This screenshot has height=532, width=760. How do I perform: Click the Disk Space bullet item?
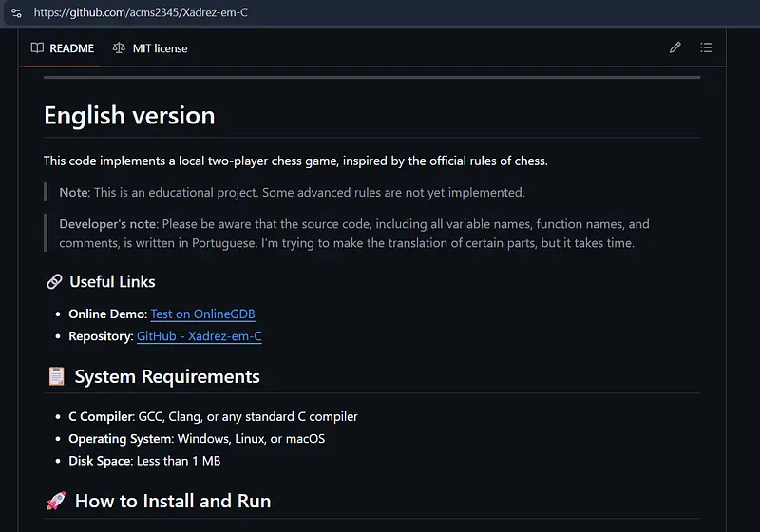point(144,461)
